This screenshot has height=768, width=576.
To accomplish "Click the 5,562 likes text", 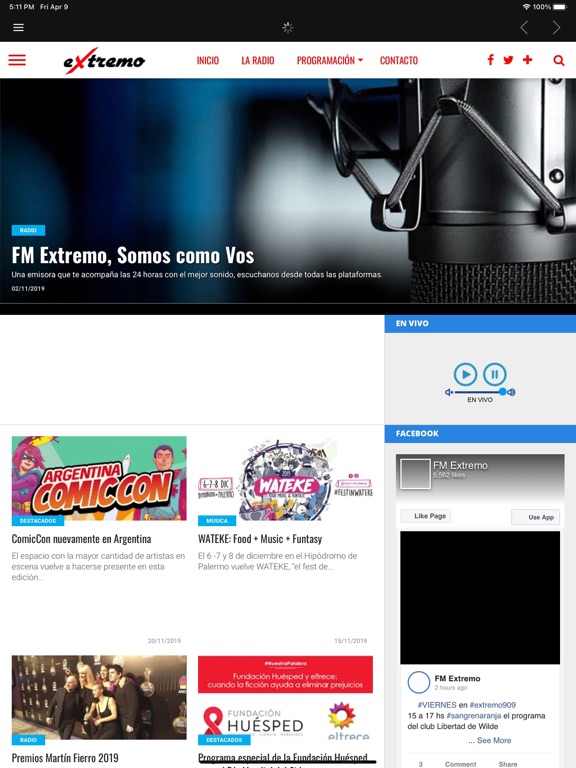I will pyautogui.click(x=449, y=475).
